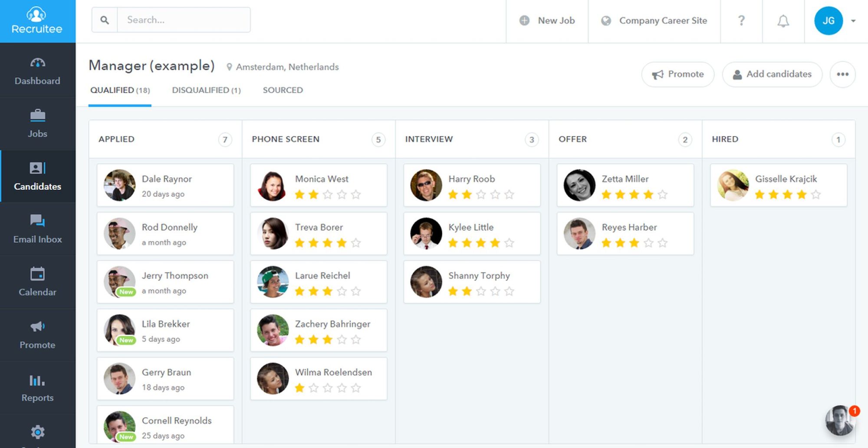This screenshot has height=448, width=868.
Task: Open the JG account dropdown arrow
Action: 853,20
